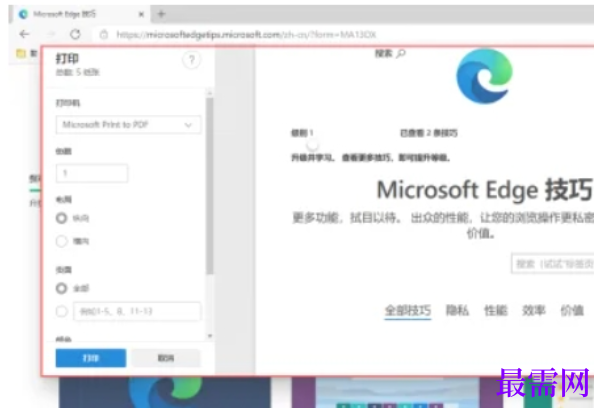The width and height of the screenshot is (608, 414).
Task: Open the Microsoft Print to PDF printer dropdown
Action: point(128,125)
